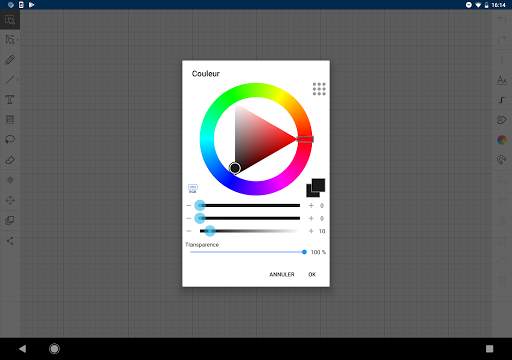Click the step-line style icon on right
Image resolution: width=512 pixels, height=360 pixels.
(x=502, y=100)
